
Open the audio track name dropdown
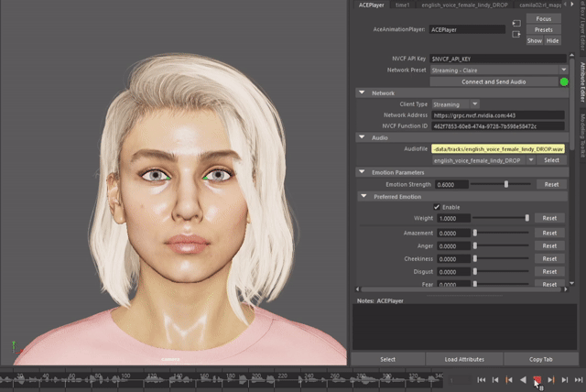pyautogui.click(x=531, y=160)
